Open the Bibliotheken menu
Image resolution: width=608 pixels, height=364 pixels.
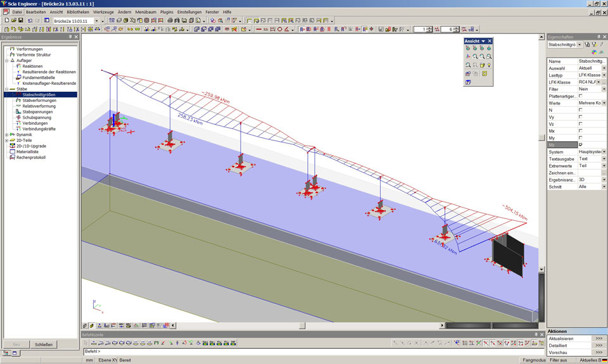point(77,12)
